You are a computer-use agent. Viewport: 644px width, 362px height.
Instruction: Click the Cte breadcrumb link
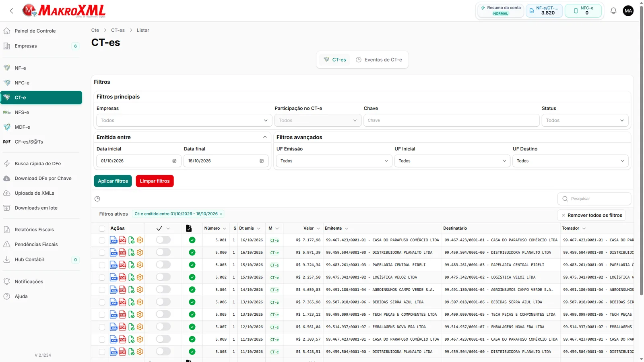click(x=95, y=30)
